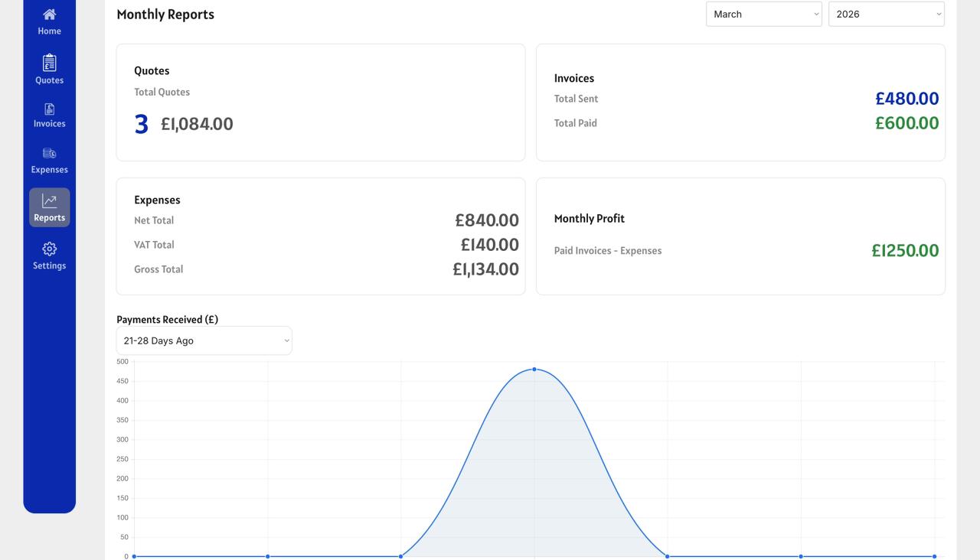
Task: Open the March month dropdown
Action: pyautogui.click(x=763, y=14)
